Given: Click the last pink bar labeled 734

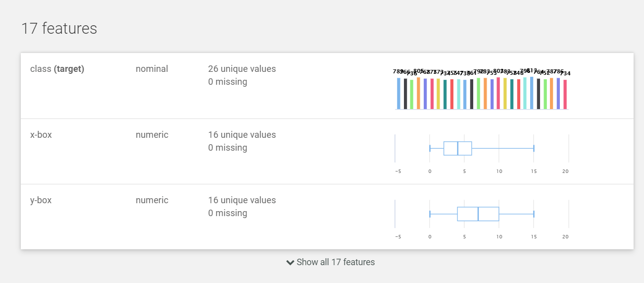Looking at the screenshot, I should pos(565,94).
